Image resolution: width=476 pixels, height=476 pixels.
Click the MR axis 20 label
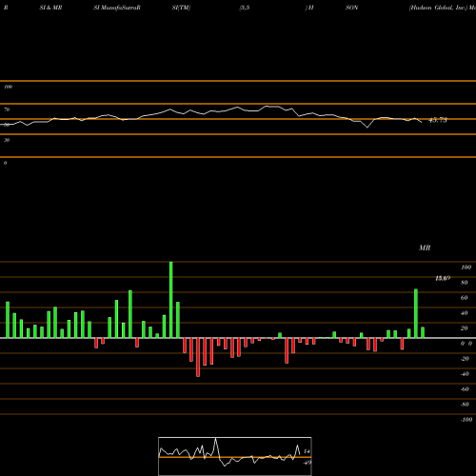point(465,328)
